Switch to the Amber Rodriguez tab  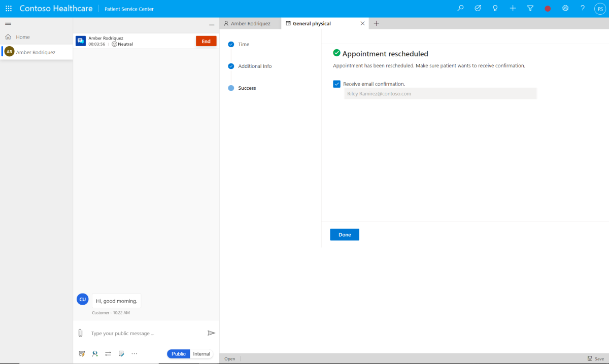250,23
